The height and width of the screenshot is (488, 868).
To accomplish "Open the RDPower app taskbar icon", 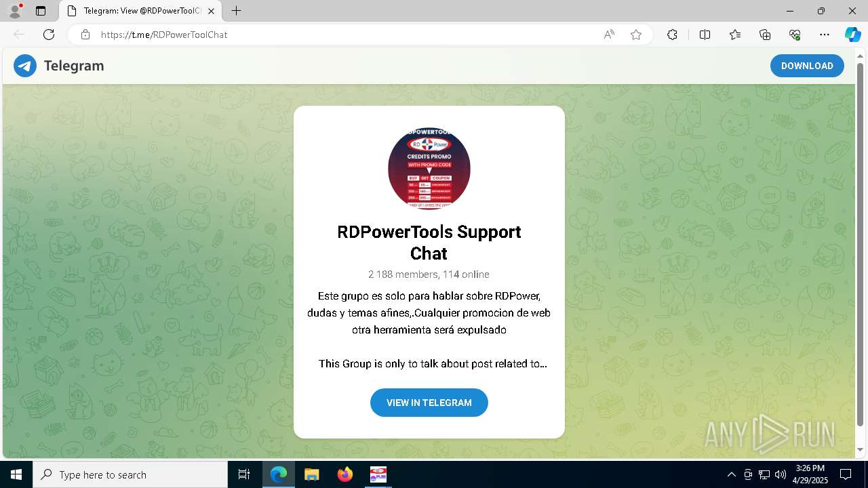I will tap(378, 474).
